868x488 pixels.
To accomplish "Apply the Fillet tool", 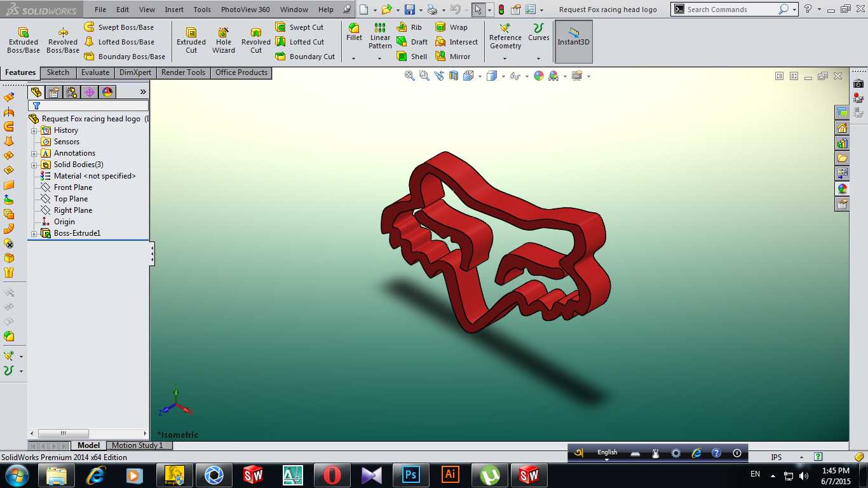I will tap(354, 32).
